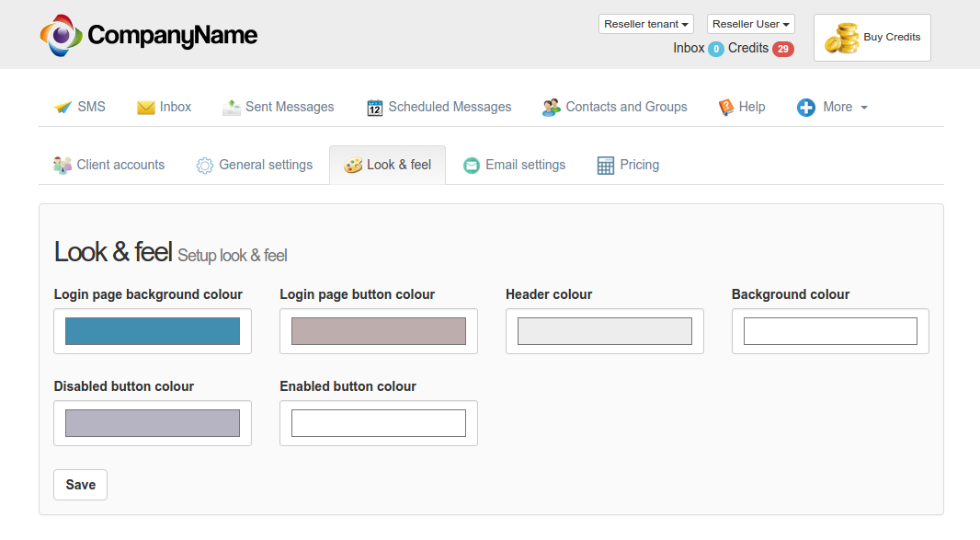Change the Disabled button colour swatch

153,423
